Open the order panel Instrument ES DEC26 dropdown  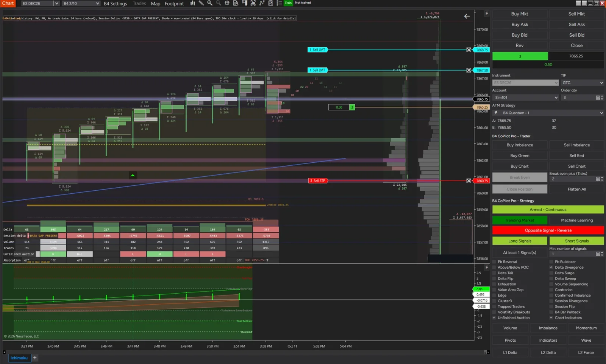(x=526, y=83)
